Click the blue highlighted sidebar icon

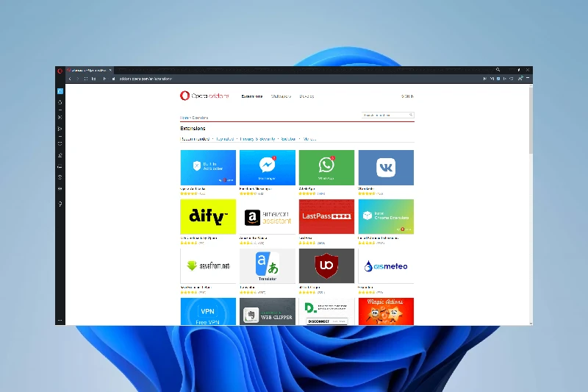pyautogui.click(x=60, y=91)
